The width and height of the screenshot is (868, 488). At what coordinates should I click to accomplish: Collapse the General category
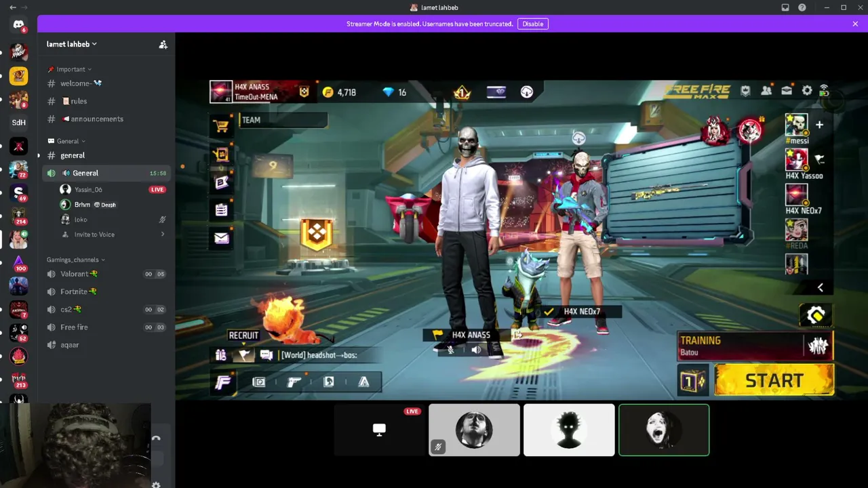66,141
